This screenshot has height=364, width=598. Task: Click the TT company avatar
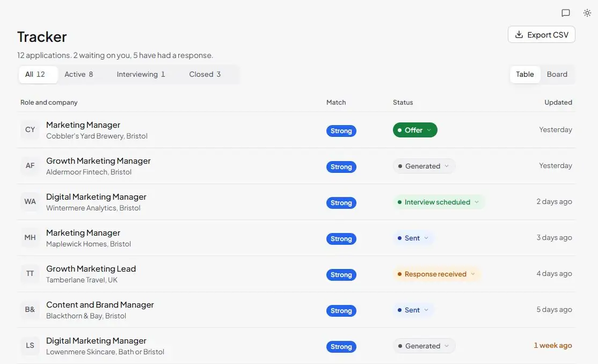pos(30,274)
